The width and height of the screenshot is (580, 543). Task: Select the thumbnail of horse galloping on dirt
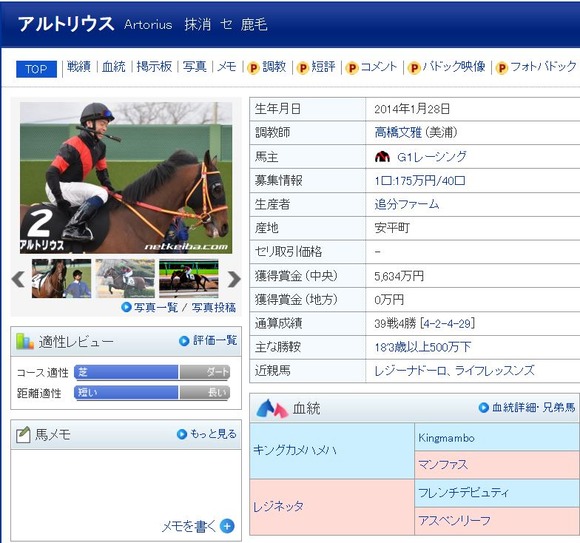[x=125, y=279]
